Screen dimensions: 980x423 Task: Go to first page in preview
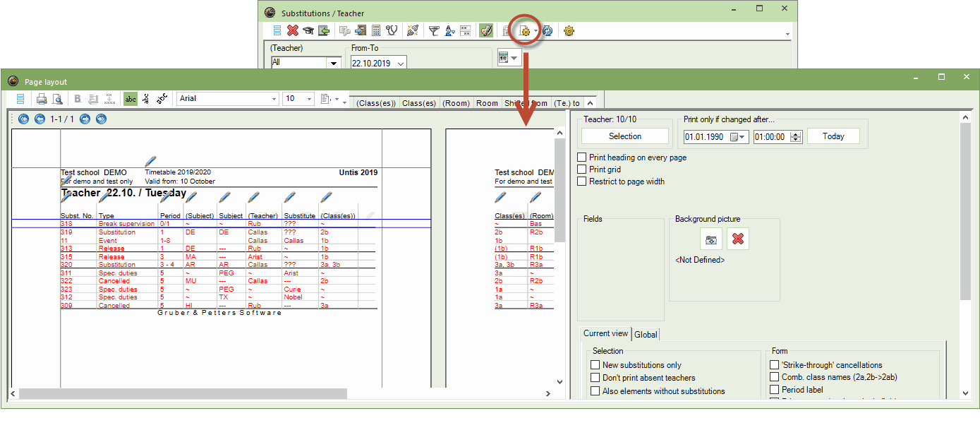coord(24,119)
